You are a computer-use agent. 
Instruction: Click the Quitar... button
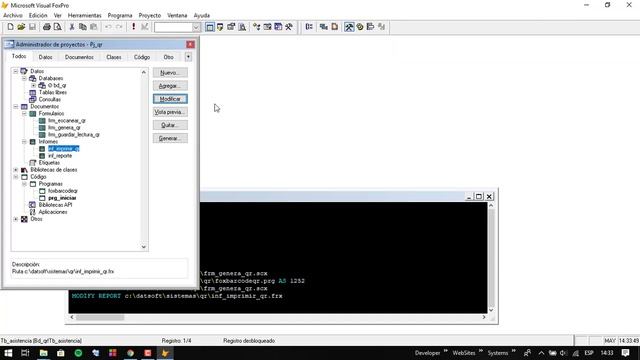170,125
